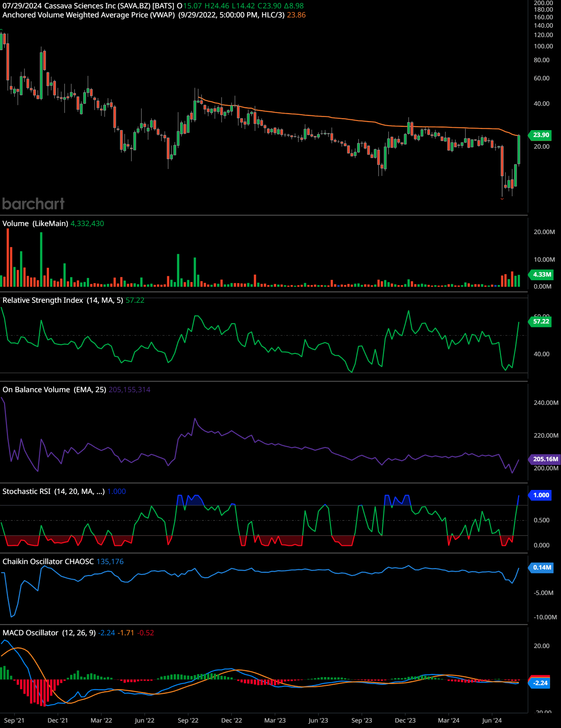Click the RSI 57.22 axis tag
This screenshot has width=561, height=728.
click(x=541, y=321)
